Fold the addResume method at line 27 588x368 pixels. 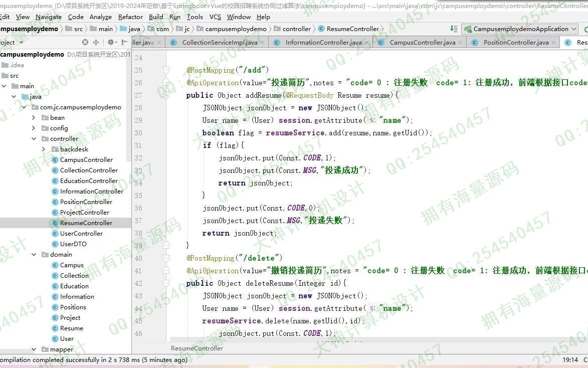(166, 95)
